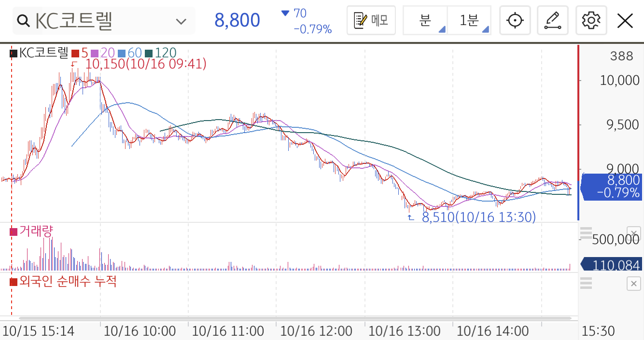
Task: Click the 5-period moving average legend swatch
Action: click(x=75, y=53)
